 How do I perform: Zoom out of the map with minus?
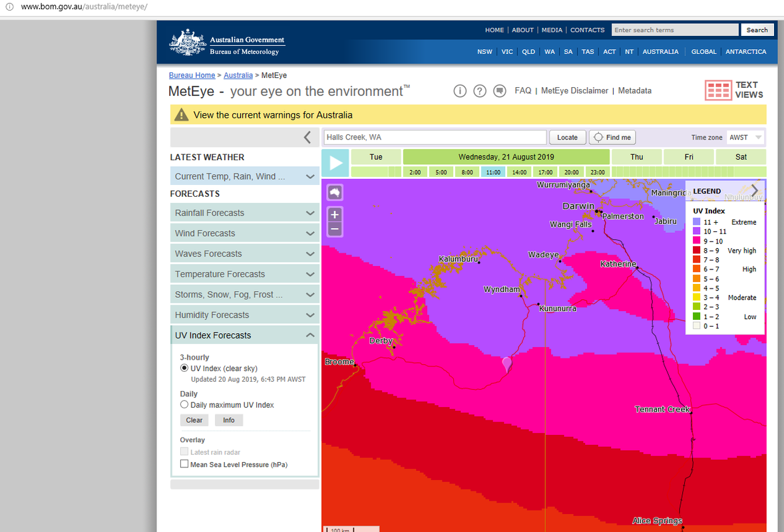[x=335, y=229]
